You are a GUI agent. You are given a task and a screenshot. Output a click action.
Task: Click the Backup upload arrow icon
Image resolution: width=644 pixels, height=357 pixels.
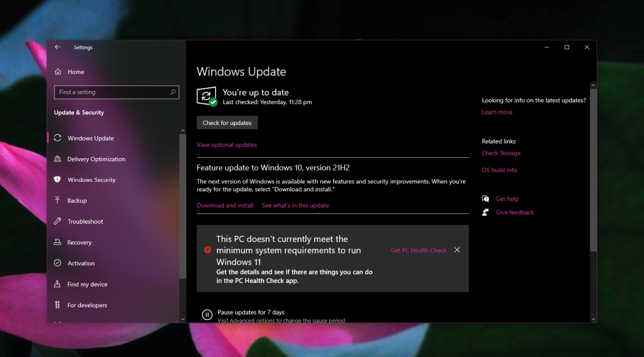coord(57,200)
